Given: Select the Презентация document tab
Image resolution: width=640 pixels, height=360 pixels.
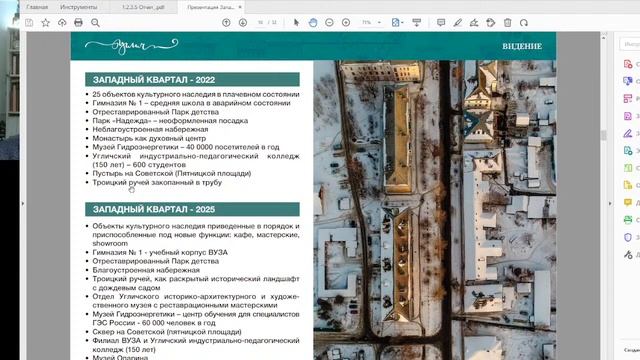Looking at the screenshot, I should [210, 7].
